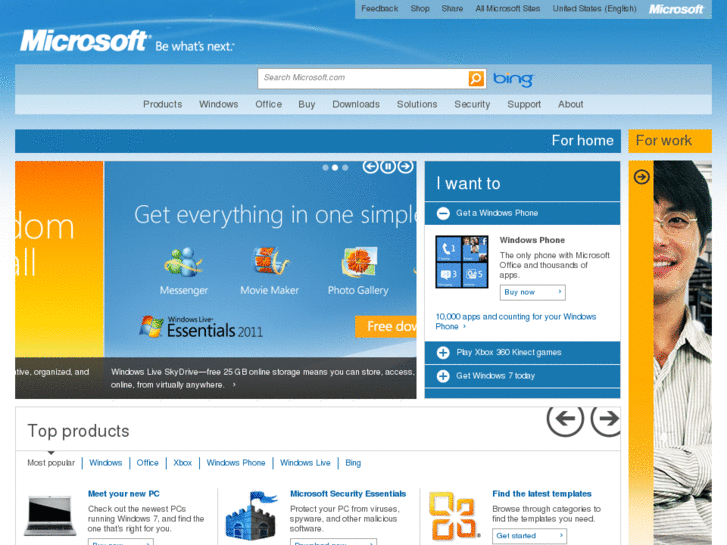Click the orange Bing search button

476,79
